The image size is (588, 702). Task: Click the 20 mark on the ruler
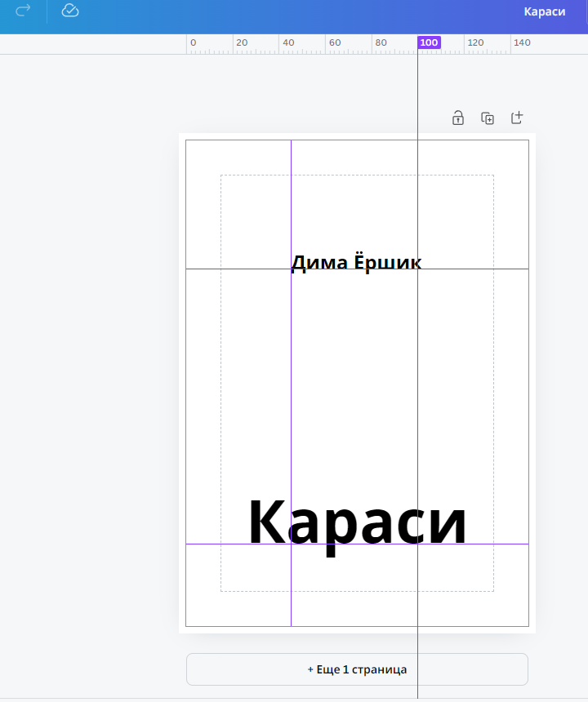point(242,42)
